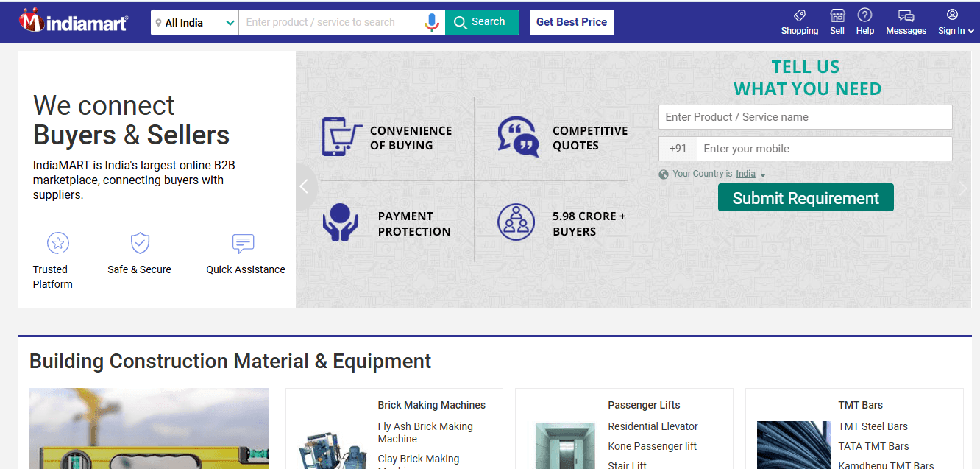Click the Enter your mobile field

(x=825, y=149)
